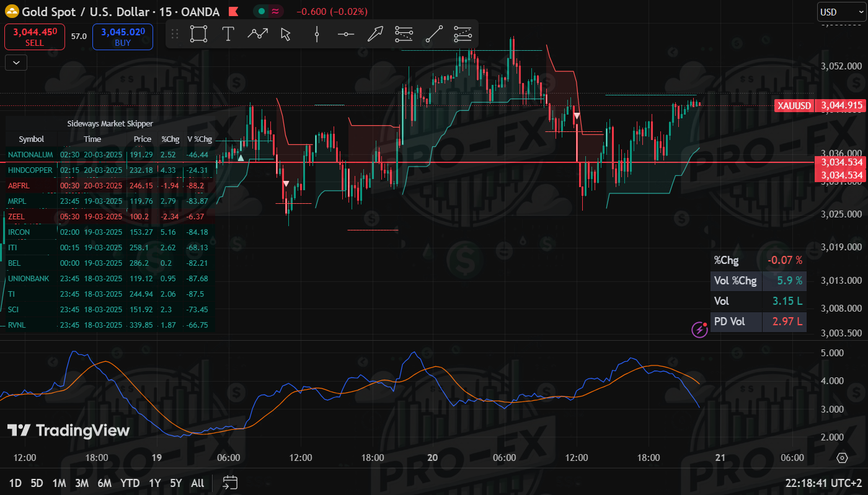Switch to the cursor selection tool
868x495 pixels.
[x=285, y=34]
